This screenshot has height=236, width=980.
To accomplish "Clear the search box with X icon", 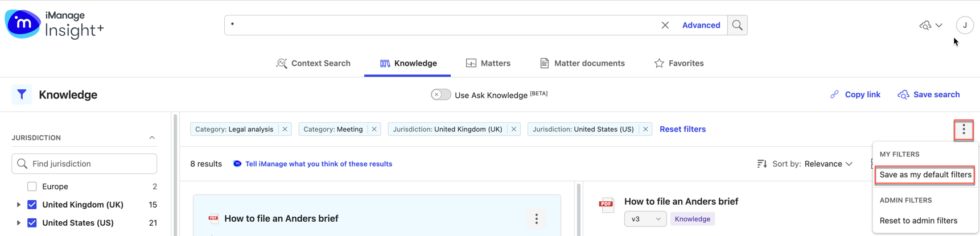I will pos(665,25).
